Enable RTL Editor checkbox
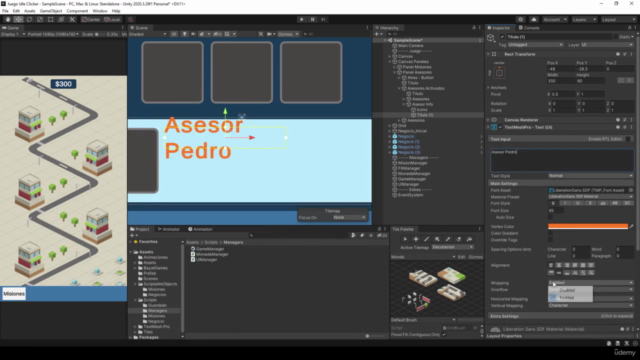 coord(628,139)
